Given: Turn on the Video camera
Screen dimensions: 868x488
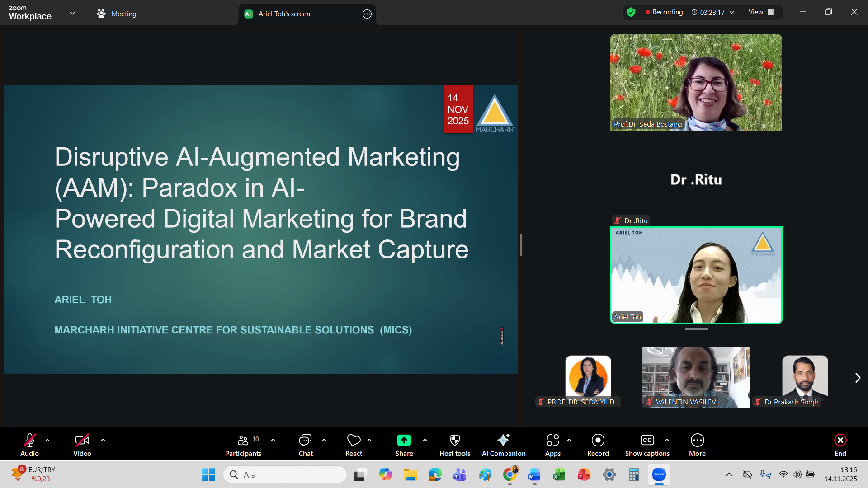Looking at the screenshot, I should pos(82,440).
